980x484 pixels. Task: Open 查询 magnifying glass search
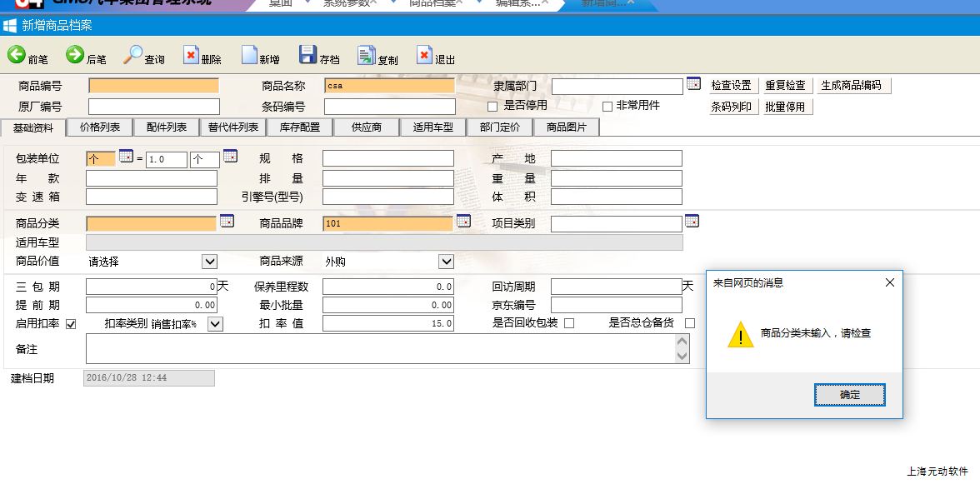point(133,55)
